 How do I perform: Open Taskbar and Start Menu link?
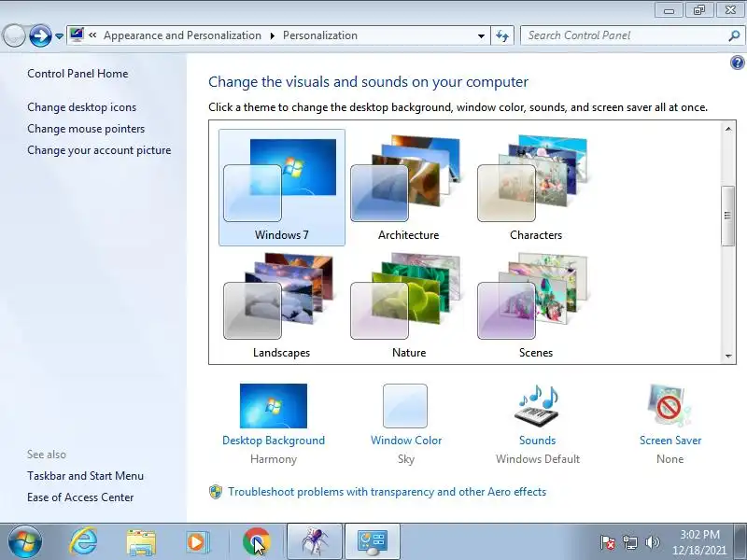tap(85, 476)
